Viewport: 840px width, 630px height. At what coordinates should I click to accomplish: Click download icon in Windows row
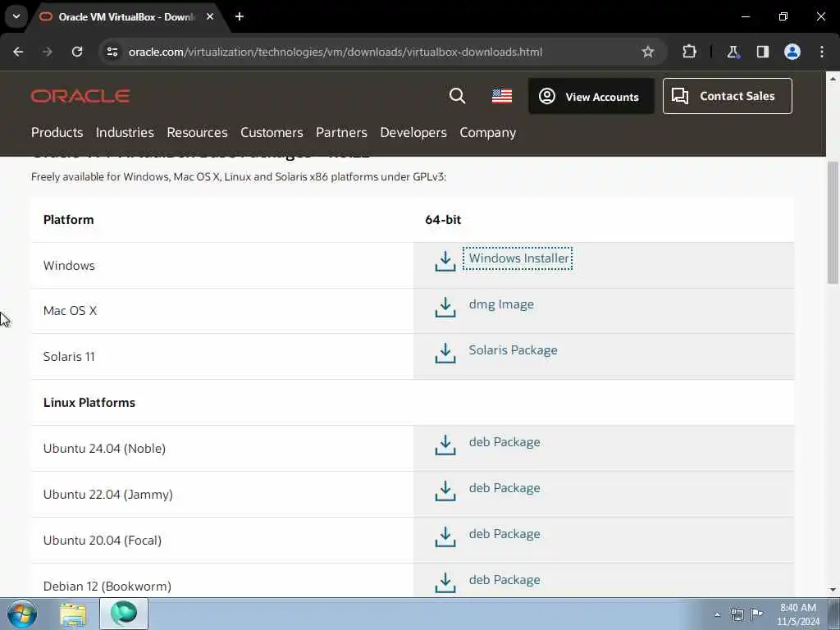pos(445,261)
